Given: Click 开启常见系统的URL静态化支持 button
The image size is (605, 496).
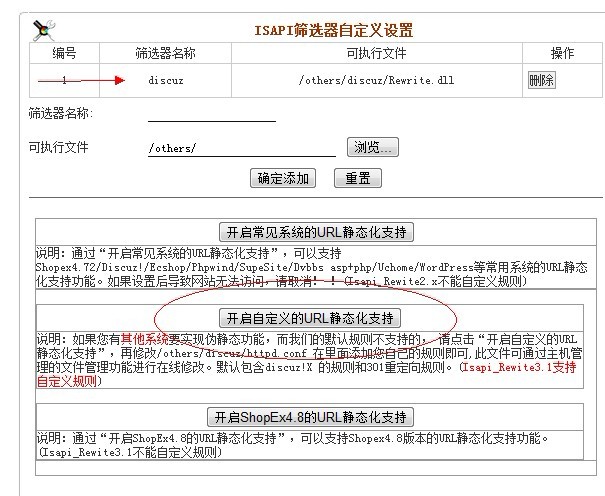Looking at the screenshot, I should (316, 232).
